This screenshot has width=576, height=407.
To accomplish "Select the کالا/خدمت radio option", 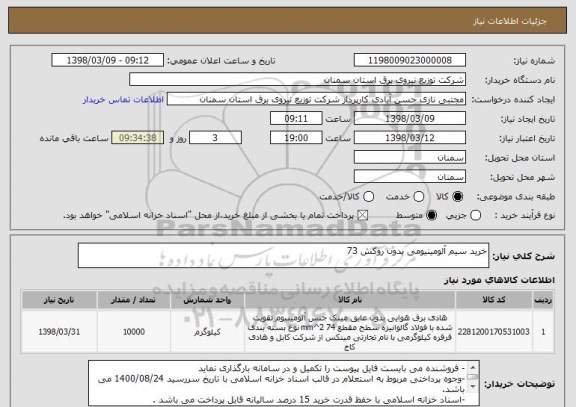I will tap(368, 197).
